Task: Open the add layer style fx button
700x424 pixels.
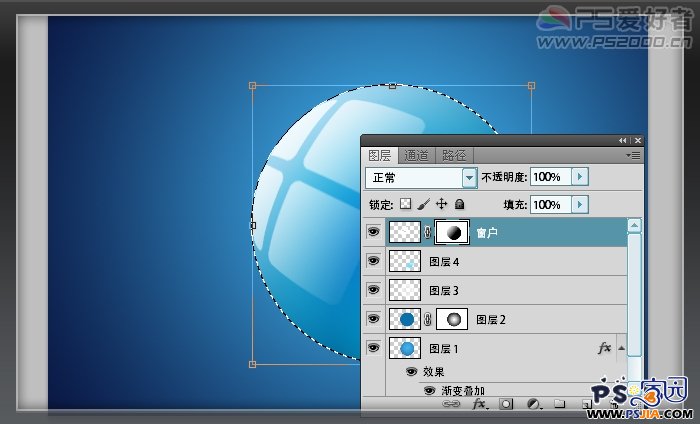Action: click(x=479, y=405)
